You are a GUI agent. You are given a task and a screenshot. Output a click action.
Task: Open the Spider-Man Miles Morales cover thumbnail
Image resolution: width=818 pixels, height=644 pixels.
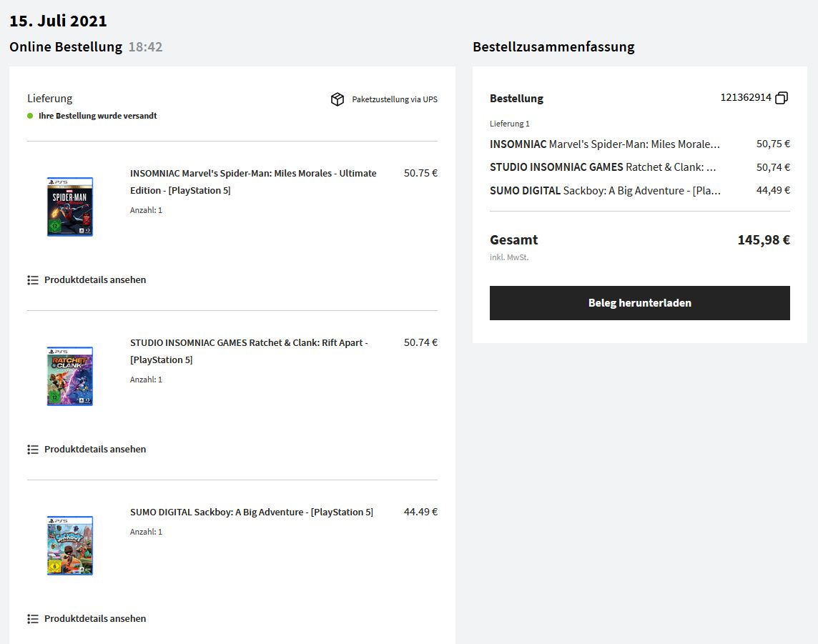coord(70,207)
